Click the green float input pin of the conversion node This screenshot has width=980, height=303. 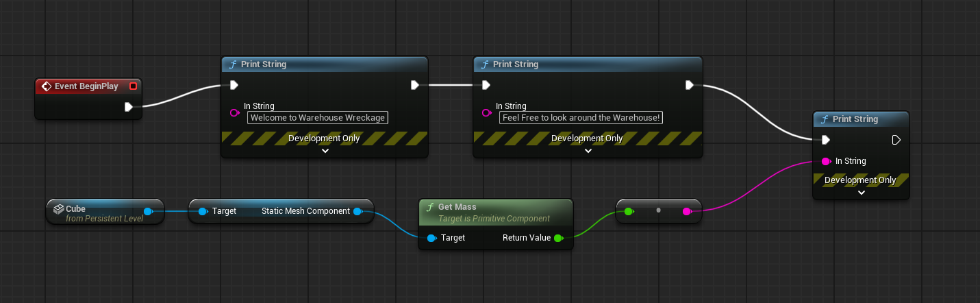629,211
